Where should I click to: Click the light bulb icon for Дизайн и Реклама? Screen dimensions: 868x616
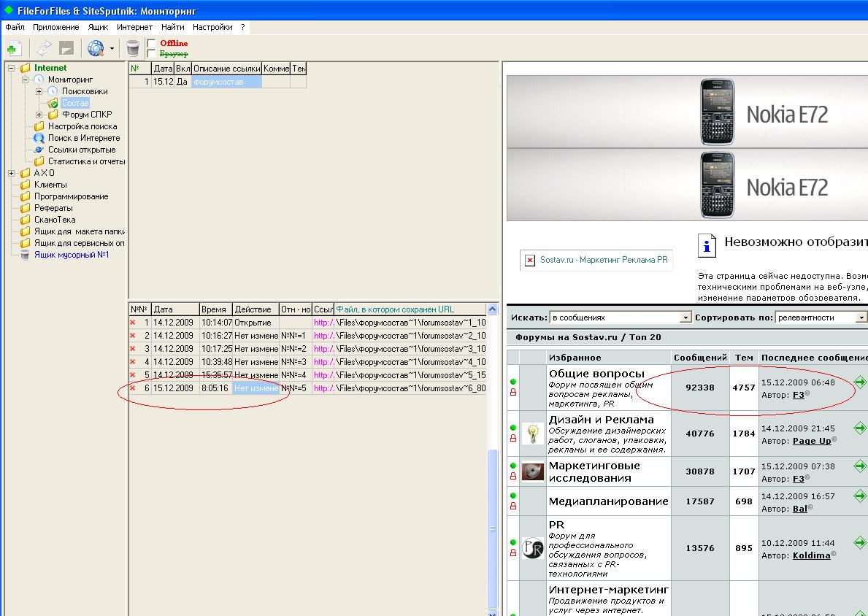pos(532,434)
